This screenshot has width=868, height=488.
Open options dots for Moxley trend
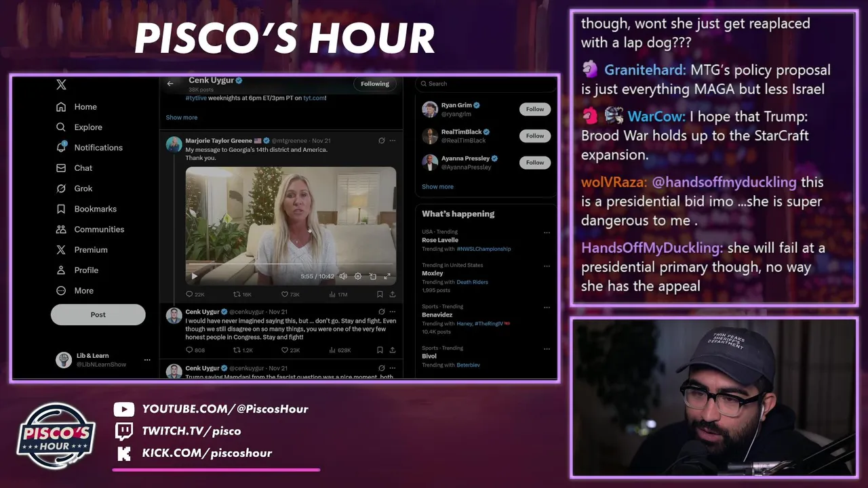point(547,266)
